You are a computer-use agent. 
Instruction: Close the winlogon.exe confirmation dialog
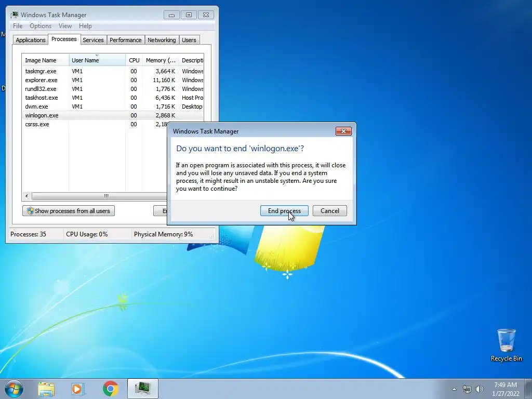(343, 131)
